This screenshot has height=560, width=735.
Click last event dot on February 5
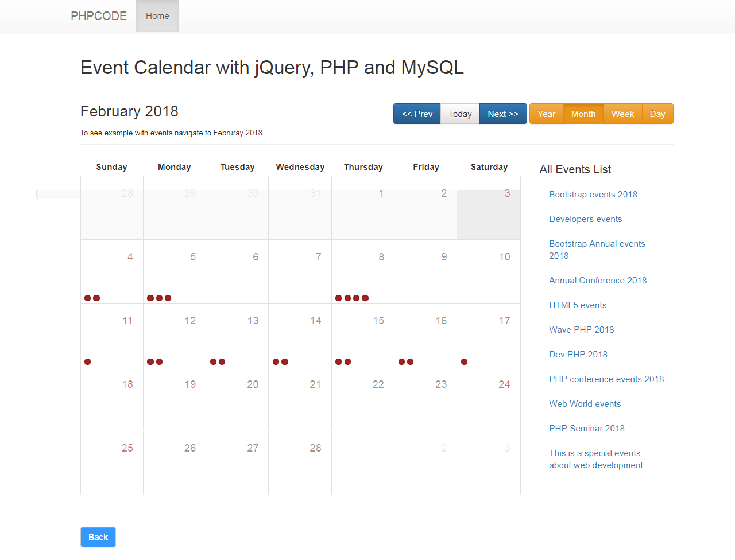click(x=168, y=298)
